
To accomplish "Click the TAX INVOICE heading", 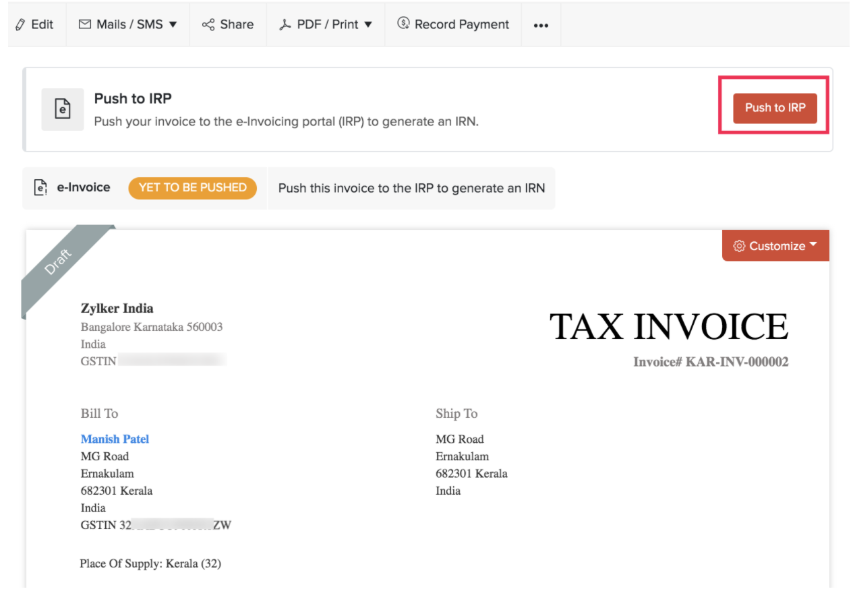I will click(x=670, y=327).
